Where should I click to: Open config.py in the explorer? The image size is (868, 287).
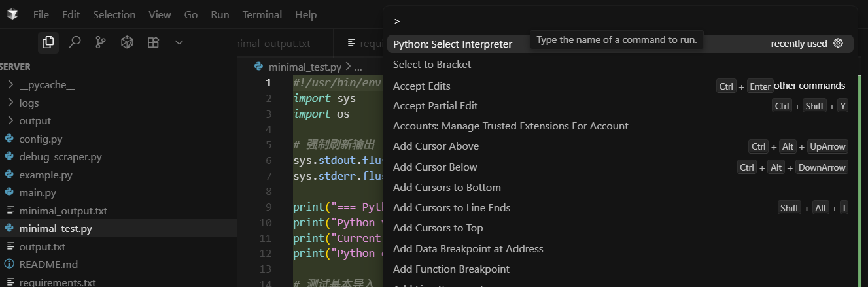(x=118, y=139)
